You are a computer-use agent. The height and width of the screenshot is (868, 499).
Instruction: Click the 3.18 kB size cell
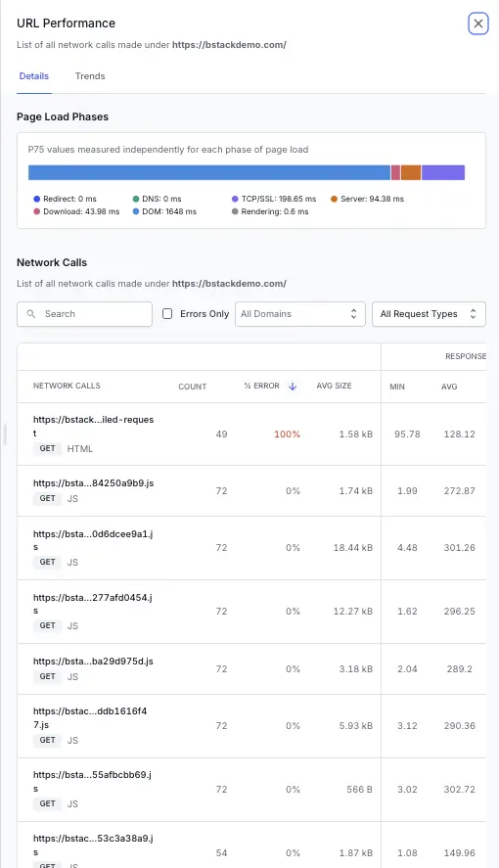[356, 668]
